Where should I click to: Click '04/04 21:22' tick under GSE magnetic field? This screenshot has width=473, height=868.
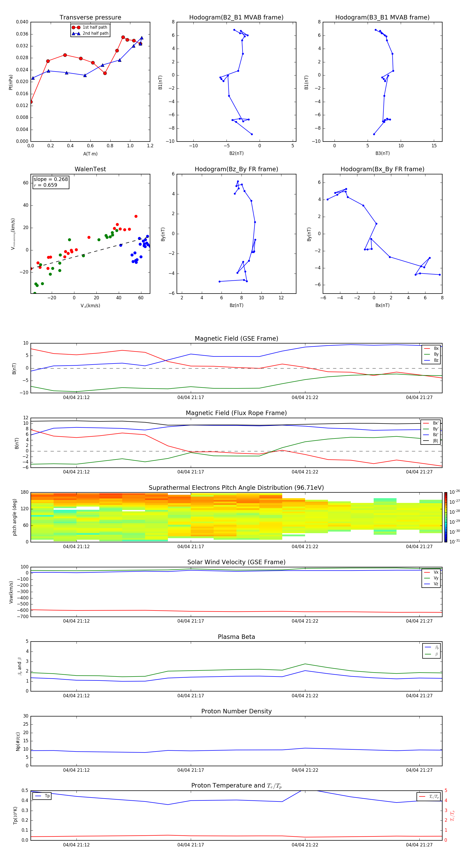click(x=305, y=398)
